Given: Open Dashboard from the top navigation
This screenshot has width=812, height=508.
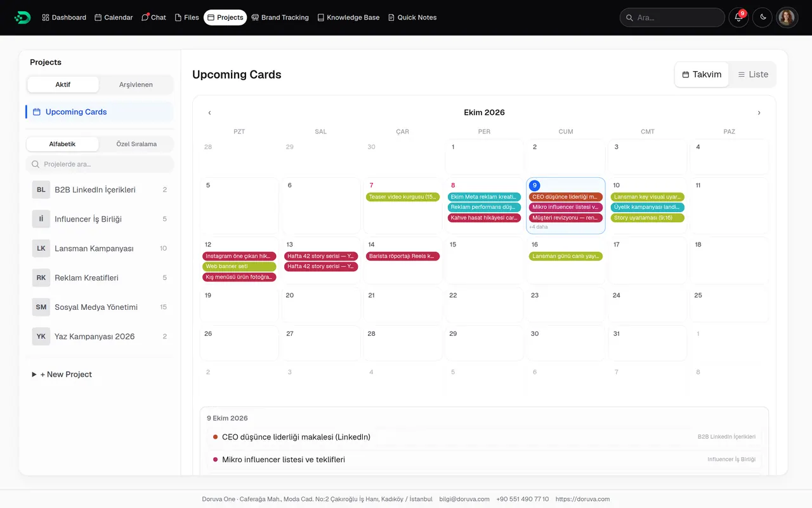Looking at the screenshot, I should pyautogui.click(x=64, y=17).
